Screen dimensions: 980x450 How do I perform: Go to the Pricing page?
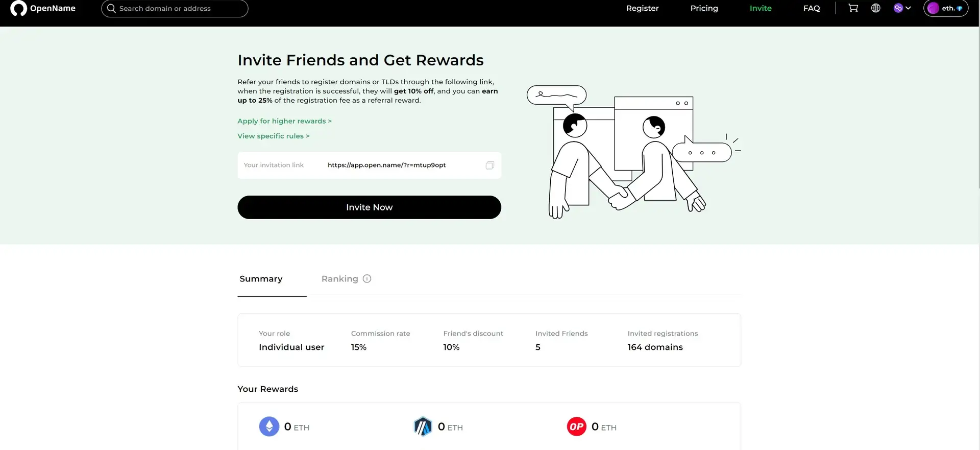[704, 8]
